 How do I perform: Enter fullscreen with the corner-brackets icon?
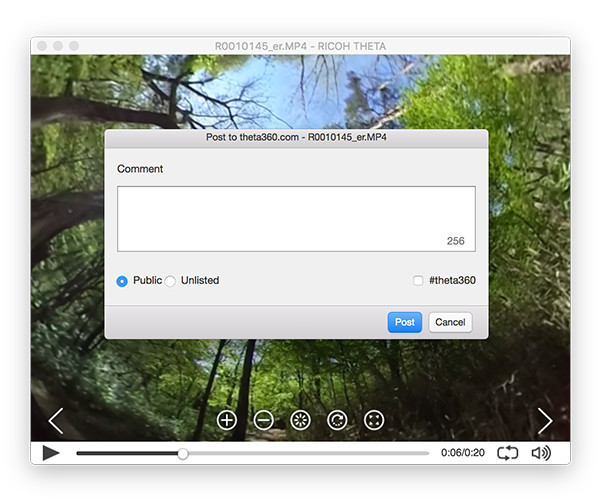[375, 420]
